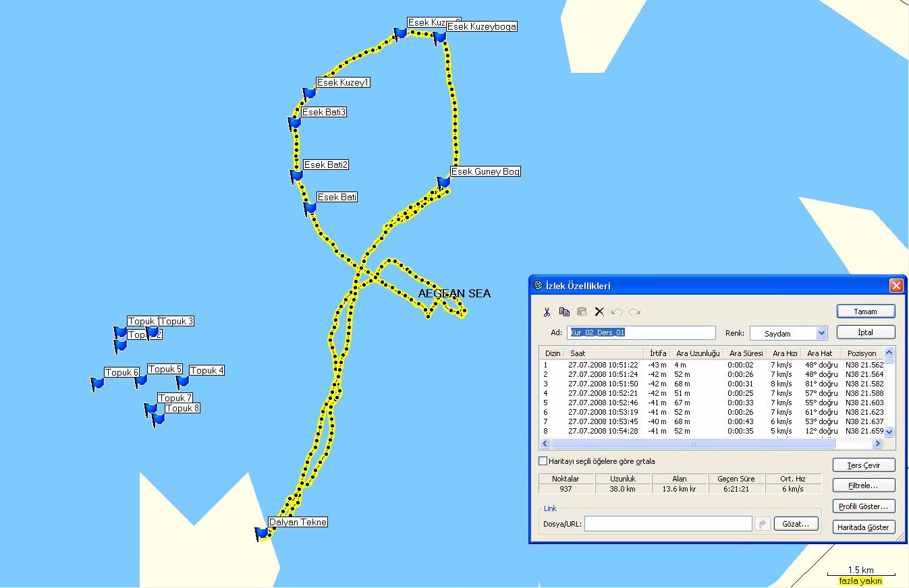Click the Ara Uzunluğu column header
Viewport: 909px width, 588px height.
coord(698,353)
